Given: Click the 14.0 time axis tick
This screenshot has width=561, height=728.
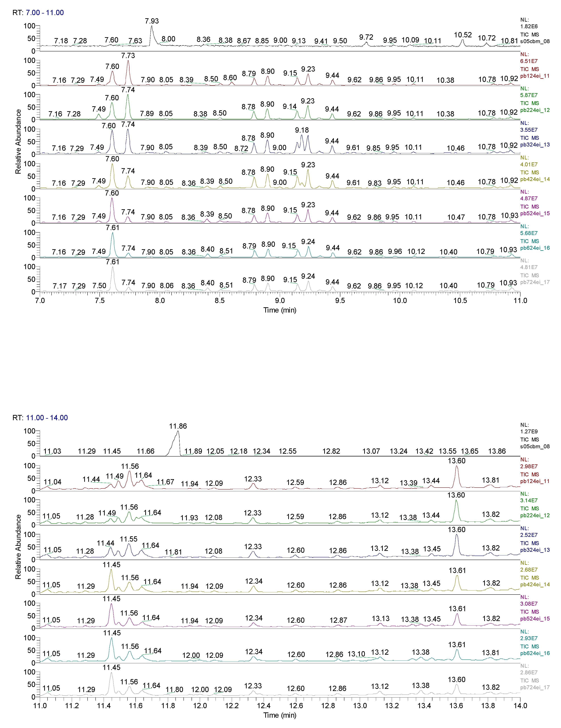Looking at the screenshot, I should point(520,706).
